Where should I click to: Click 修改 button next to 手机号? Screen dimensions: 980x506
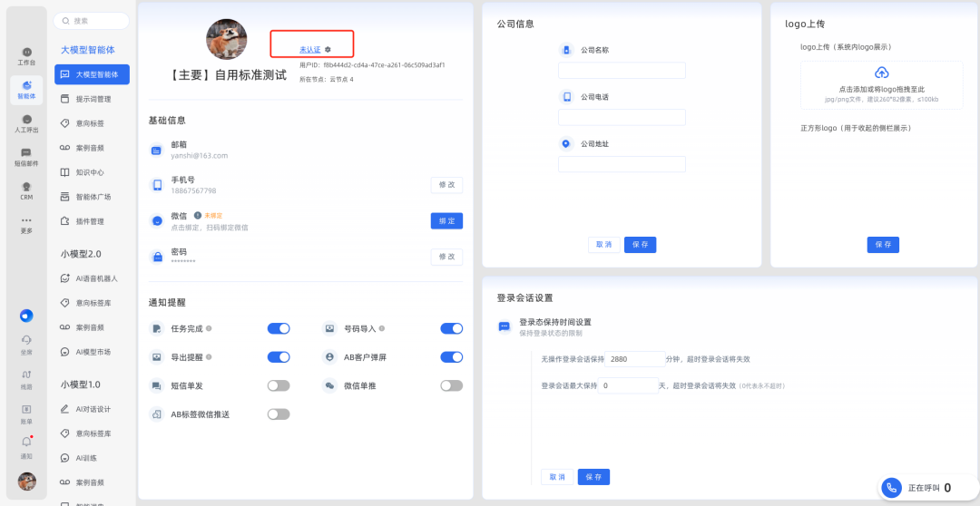[x=446, y=185]
